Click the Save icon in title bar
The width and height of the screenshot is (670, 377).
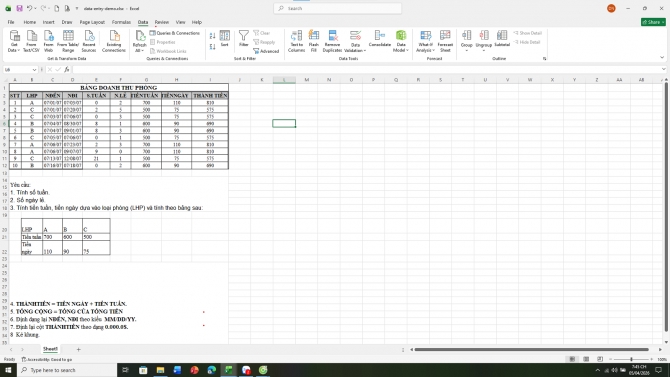tap(19, 8)
